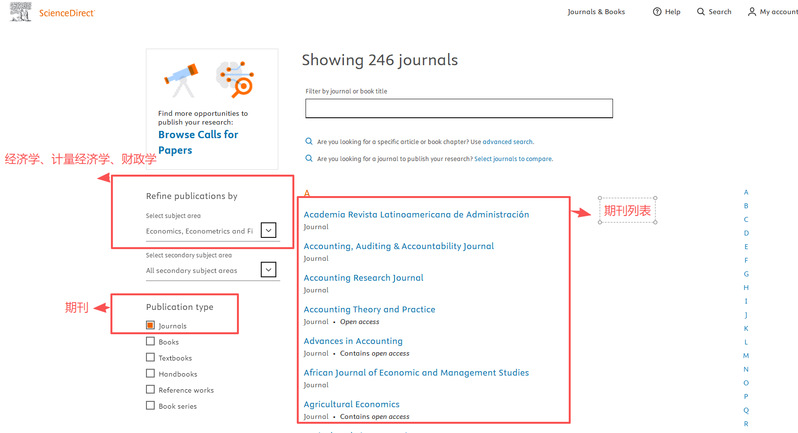Open the Journals & Books menu

point(596,12)
